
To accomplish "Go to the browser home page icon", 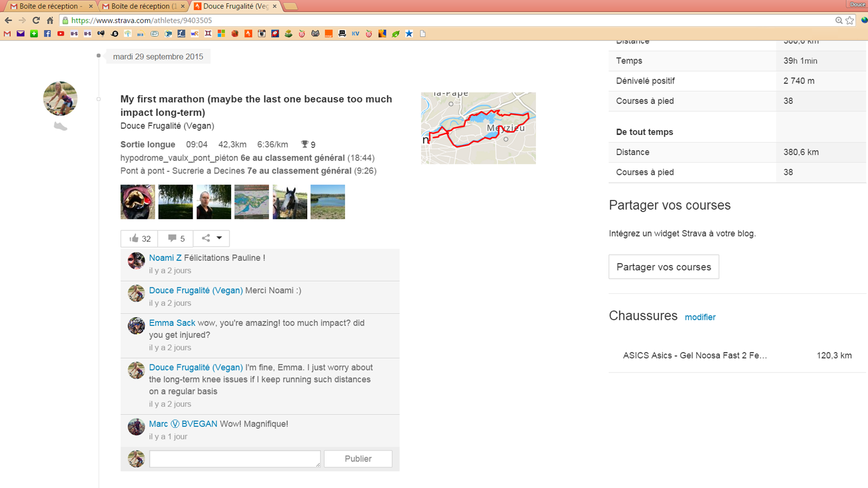I will click(x=50, y=21).
